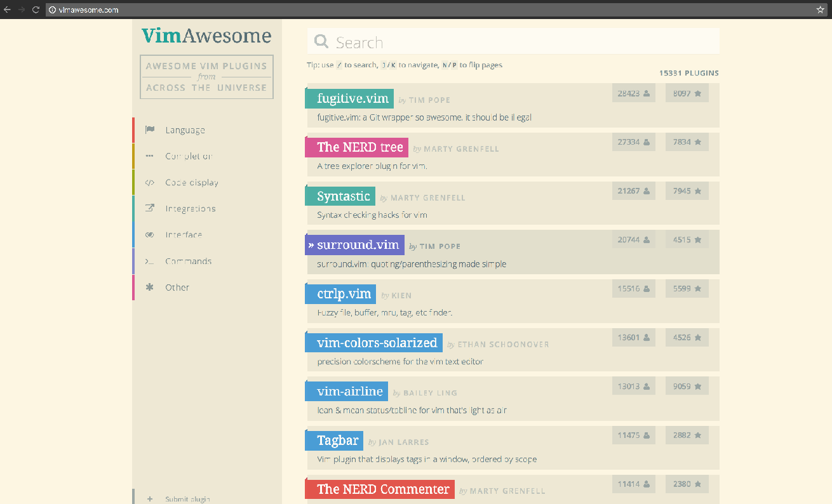Click the VimAwesome logo
832x504 pixels.
pos(206,36)
